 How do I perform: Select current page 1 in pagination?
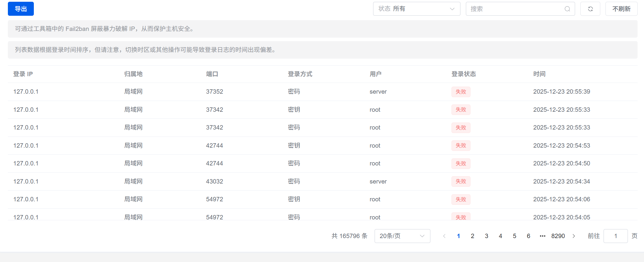459,236
